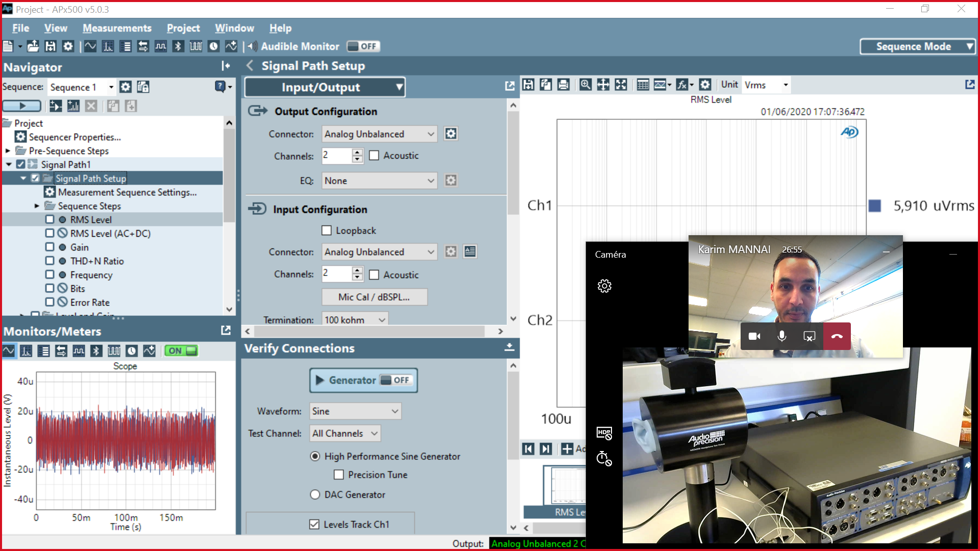Open Sequencer Properties in Navigator
This screenshot has height=551, width=980.
(x=75, y=137)
